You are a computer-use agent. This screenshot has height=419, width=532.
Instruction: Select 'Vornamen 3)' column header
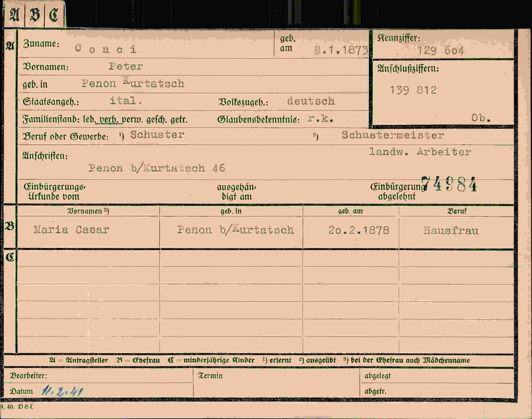pyautogui.click(x=88, y=211)
